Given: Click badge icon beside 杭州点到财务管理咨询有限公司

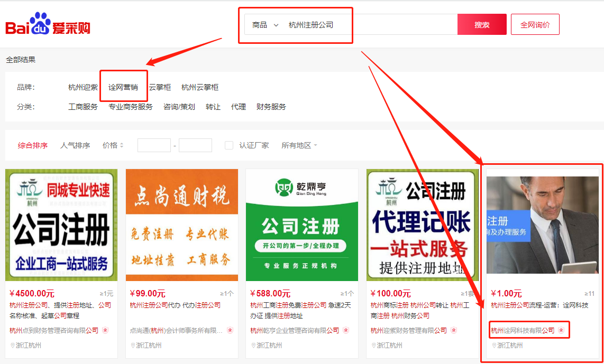Looking at the screenshot, I should pyautogui.click(x=105, y=331).
